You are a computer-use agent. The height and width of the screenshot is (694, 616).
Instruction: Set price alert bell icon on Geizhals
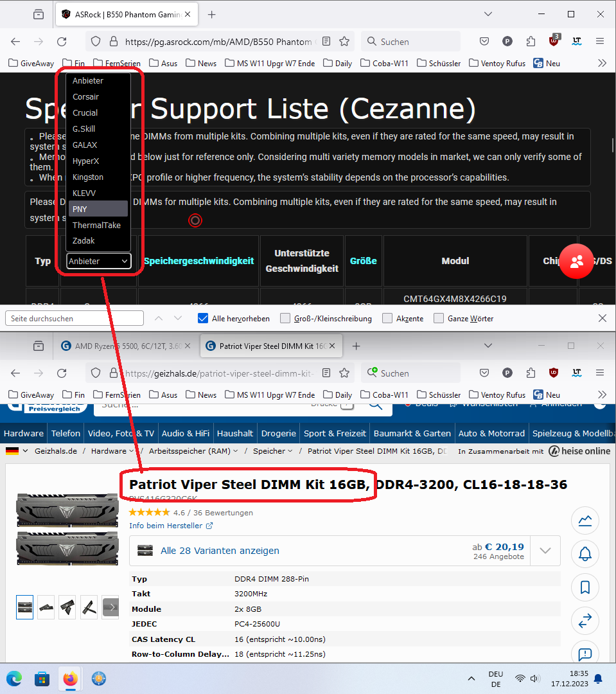(585, 554)
